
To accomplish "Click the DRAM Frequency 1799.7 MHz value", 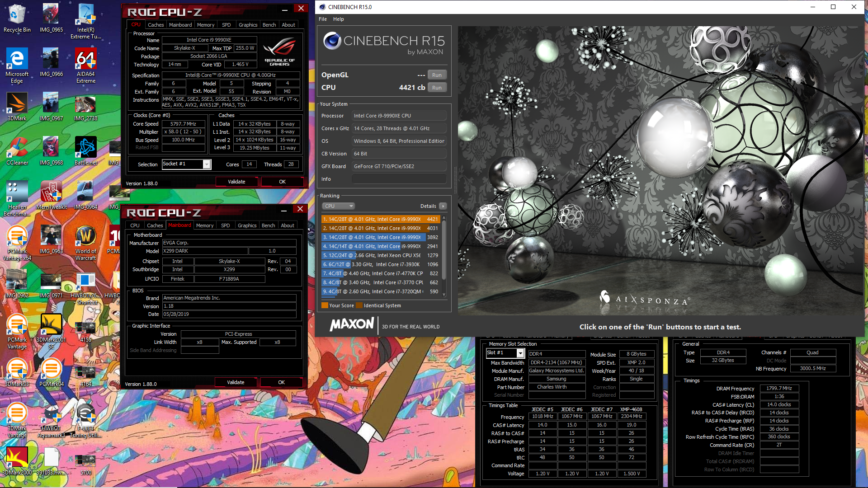I will coord(779,389).
